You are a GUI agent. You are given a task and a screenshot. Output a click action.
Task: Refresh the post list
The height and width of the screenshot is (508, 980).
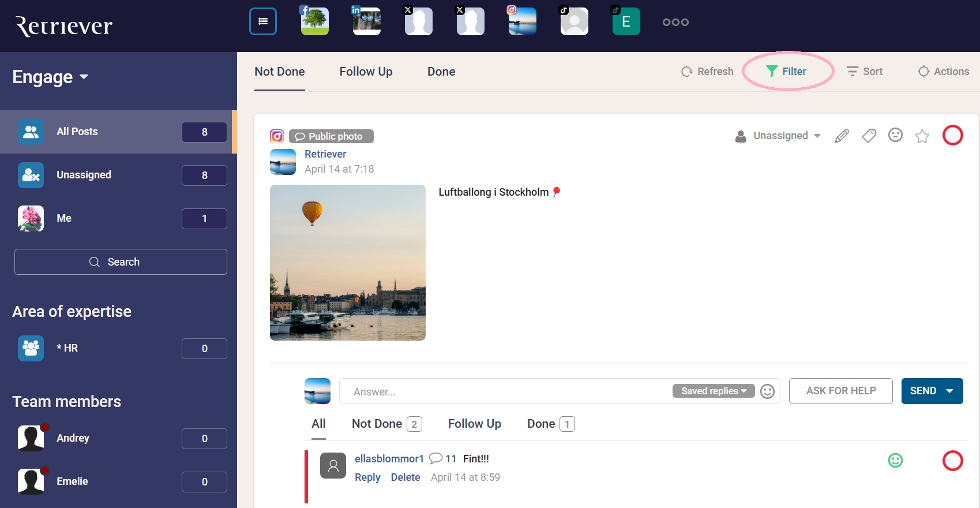click(707, 71)
